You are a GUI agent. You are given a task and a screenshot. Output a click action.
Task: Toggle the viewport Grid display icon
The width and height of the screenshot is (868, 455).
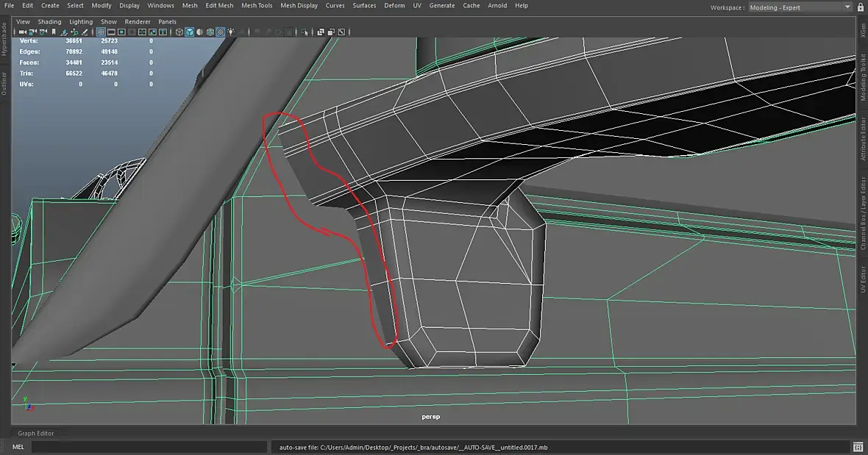(101, 32)
